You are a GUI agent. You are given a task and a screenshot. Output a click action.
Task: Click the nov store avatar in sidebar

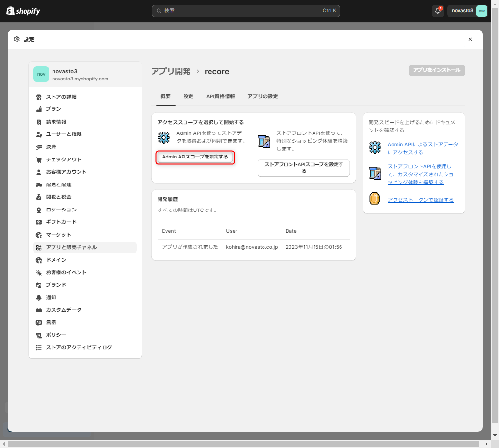[41, 74]
